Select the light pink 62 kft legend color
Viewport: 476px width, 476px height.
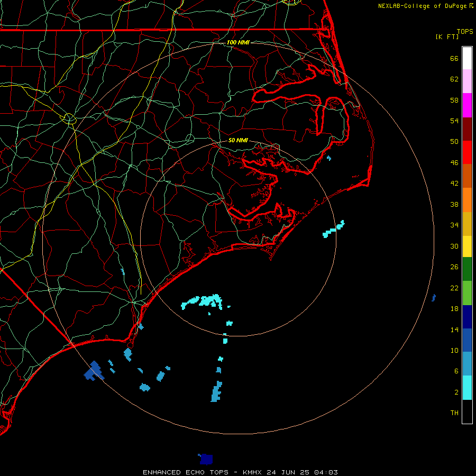(x=467, y=81)
